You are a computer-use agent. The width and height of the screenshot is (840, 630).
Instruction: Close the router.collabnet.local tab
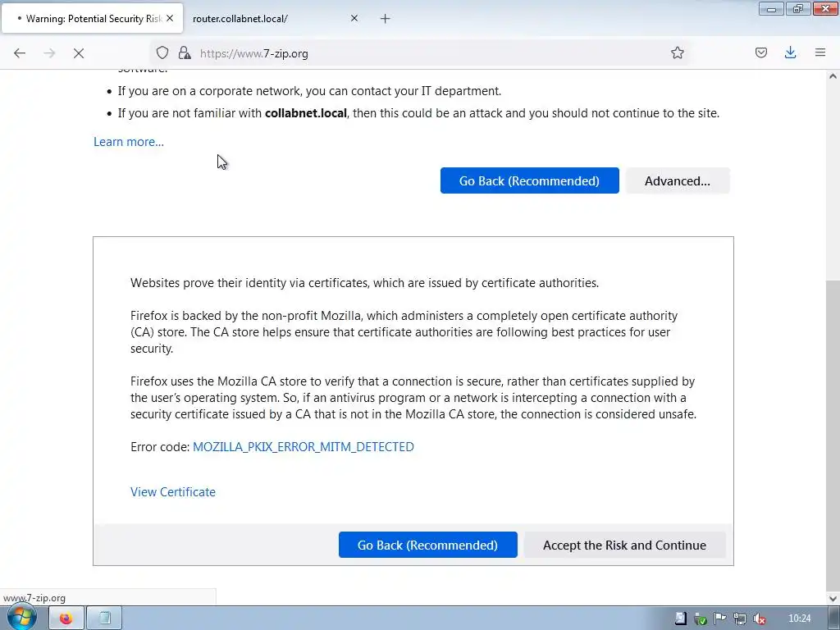coord(354,18)
